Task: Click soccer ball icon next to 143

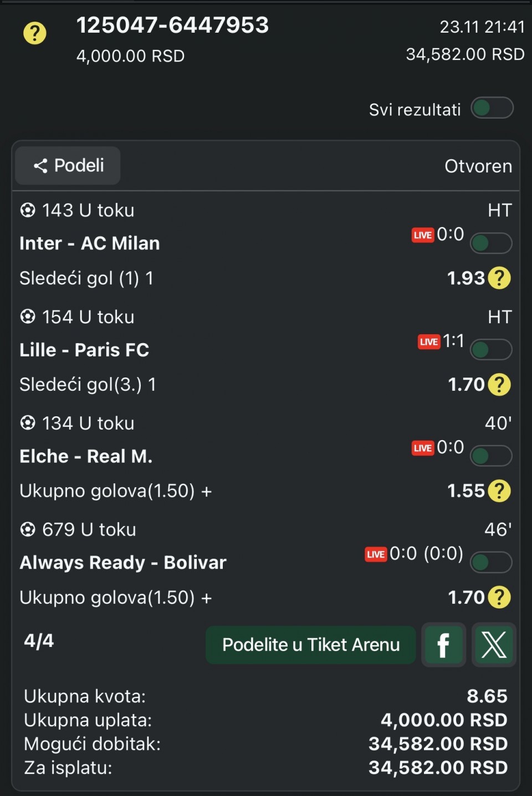Action: (x=27, y=210)
